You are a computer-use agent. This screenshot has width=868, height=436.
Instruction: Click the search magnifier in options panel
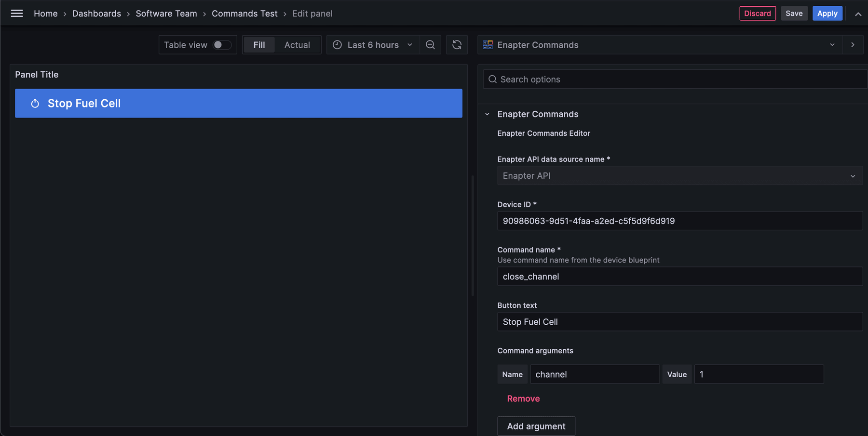[492, 79]
